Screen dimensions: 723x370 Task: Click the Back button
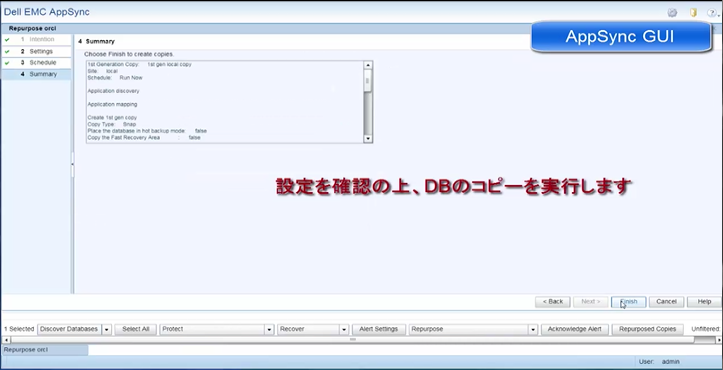click(x=552, y=302)
